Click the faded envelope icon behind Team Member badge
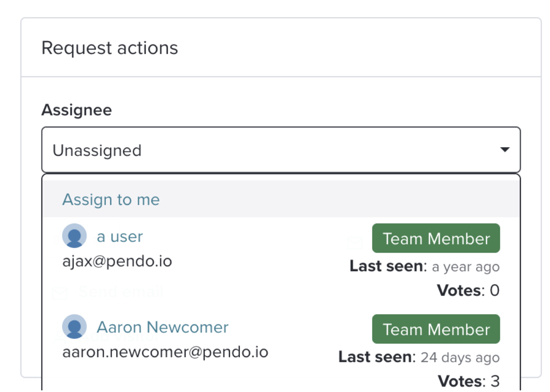 (355, 242)
